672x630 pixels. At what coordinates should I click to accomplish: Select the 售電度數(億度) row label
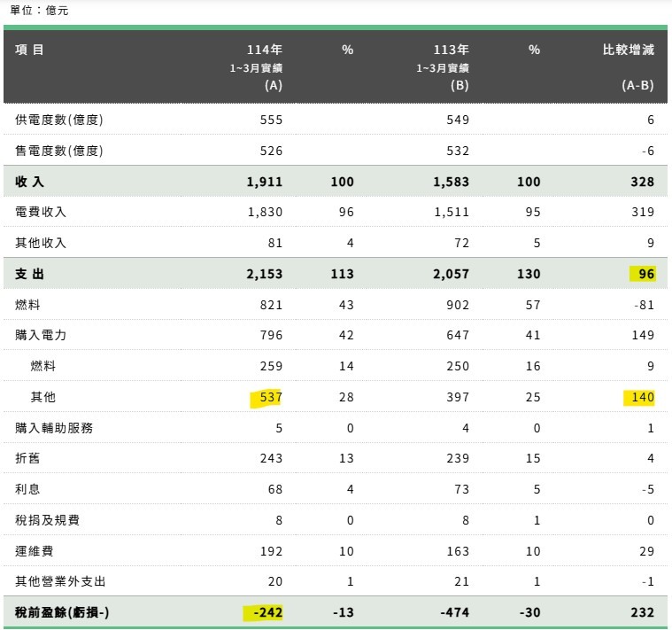click(59, 151)
